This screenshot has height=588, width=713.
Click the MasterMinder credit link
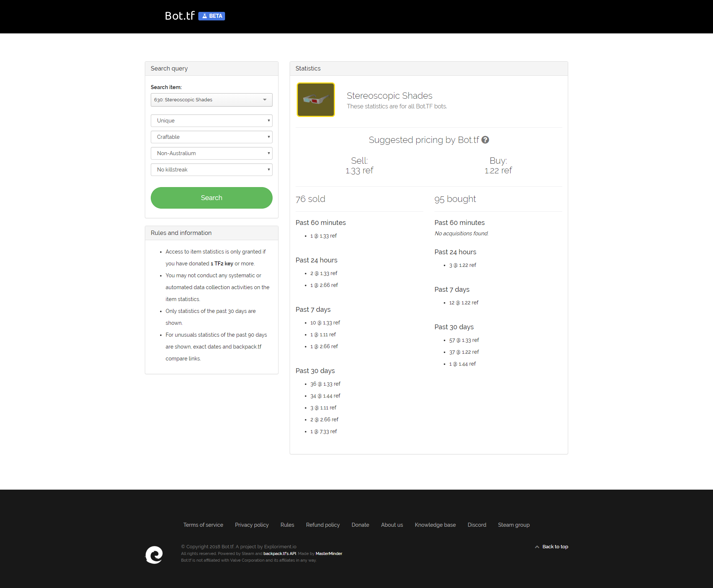click(329, 553)
